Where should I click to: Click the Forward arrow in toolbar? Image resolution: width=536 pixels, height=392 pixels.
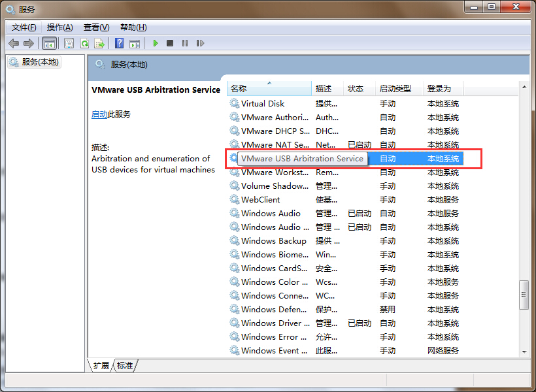point(28,43)
